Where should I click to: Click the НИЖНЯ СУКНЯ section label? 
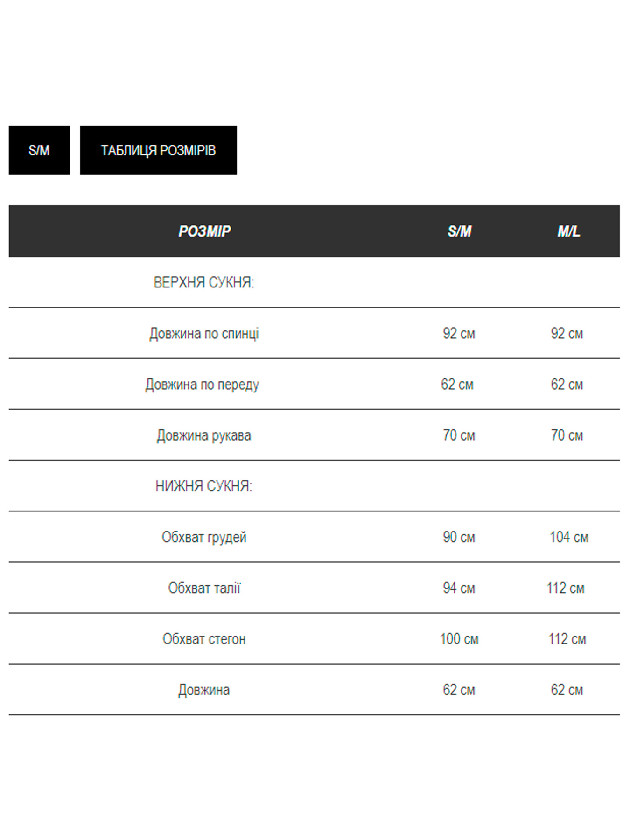tap(204, 486)
